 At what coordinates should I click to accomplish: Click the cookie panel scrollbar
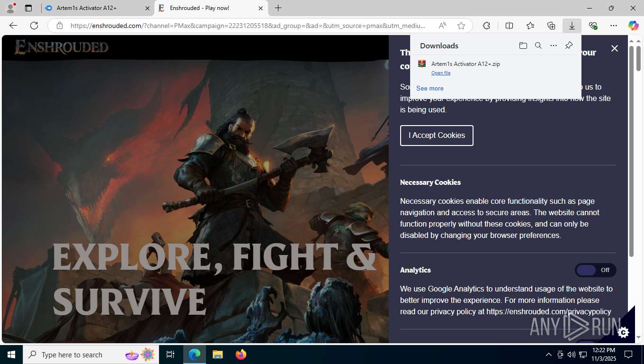[x=631, y=152]
